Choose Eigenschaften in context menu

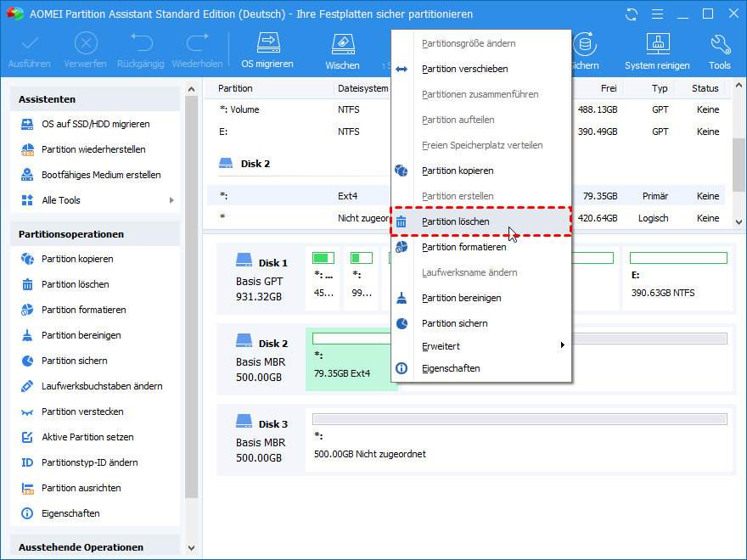click(x=481, y=368)
